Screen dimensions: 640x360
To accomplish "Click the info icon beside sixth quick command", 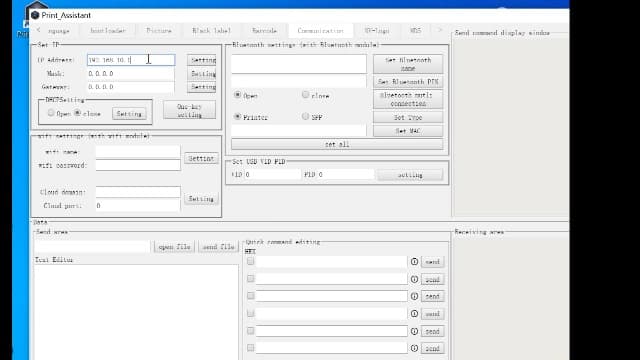I will (414, 348).
